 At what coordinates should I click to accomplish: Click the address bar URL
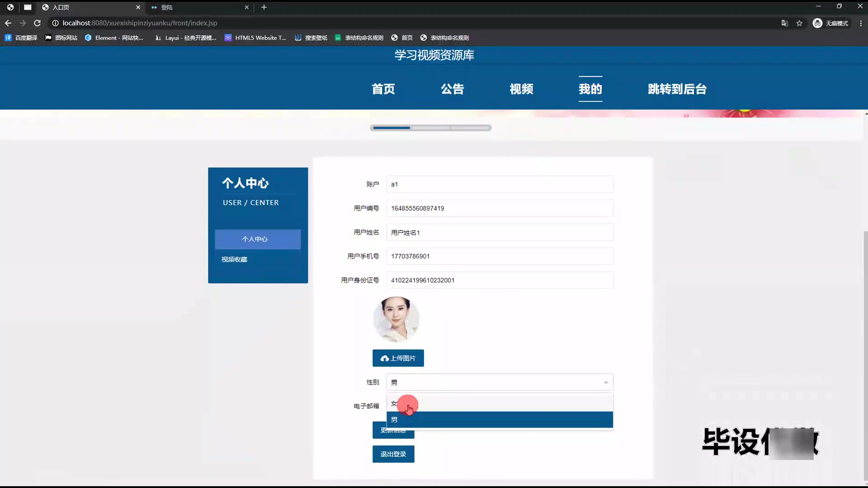point(140,23)
